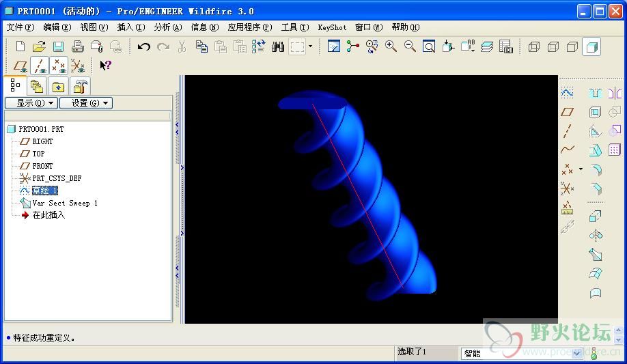627x364 pixels.
Task: Select PRT_CSYS_DEF in the model tree
Action: (x=57, y=178)
